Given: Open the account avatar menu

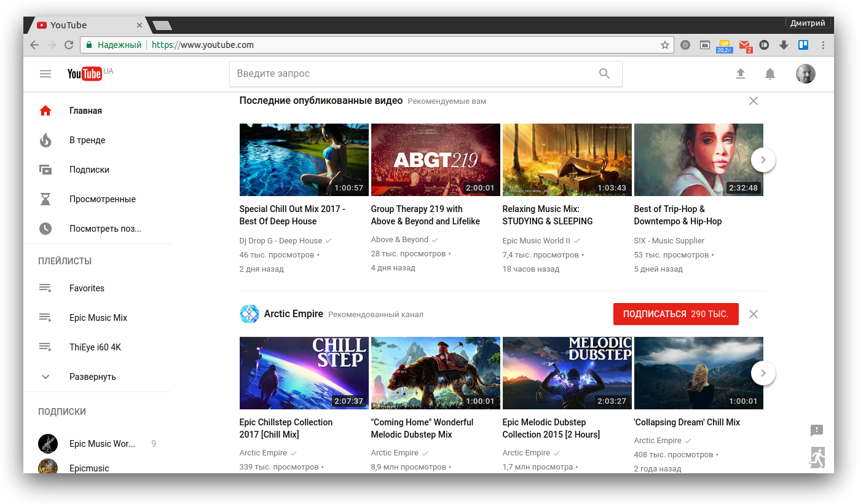Looking at the screenshot, I should coord(806,74).
